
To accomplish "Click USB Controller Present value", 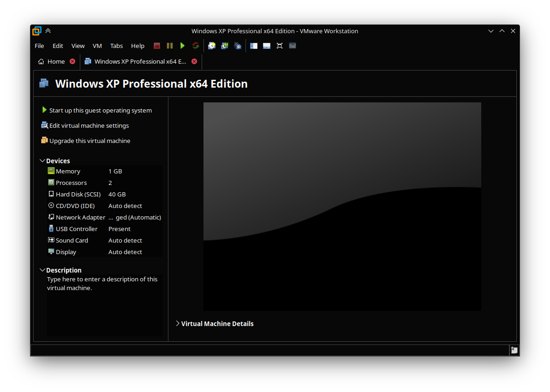I will [119, 229].
